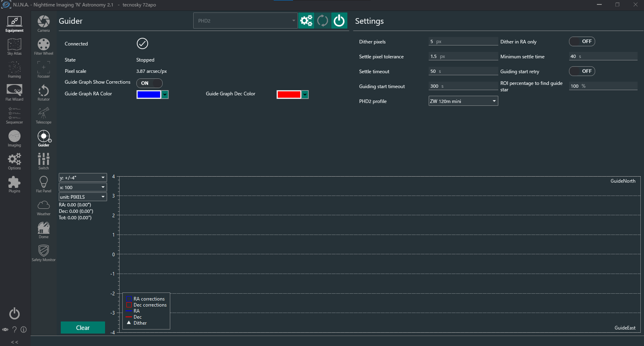Click the Stopped state value
The width and height of the screenshot is (644, 346).
[145, 60]
